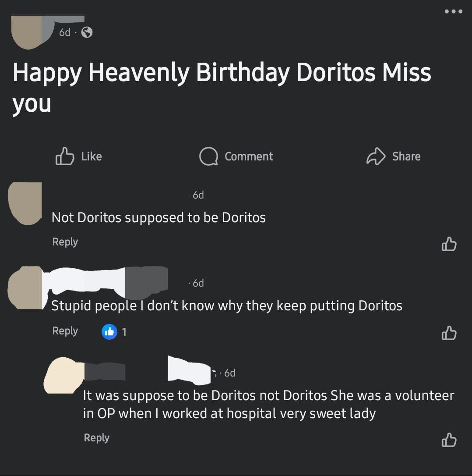Like the 'Not Doritos supposed to be' comment
Image resolution: width=472 pixels, height=476 pixels.
(449, 244)
